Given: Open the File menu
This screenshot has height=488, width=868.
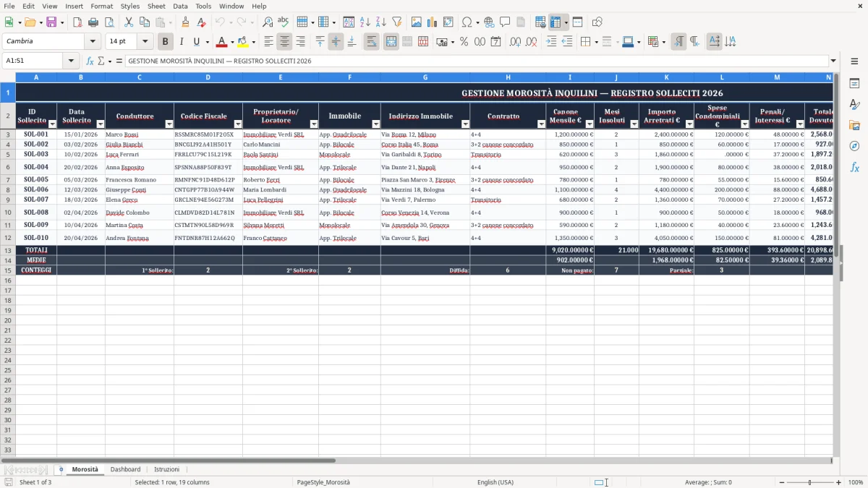Looking at the screenshot, I should [9, 6].
